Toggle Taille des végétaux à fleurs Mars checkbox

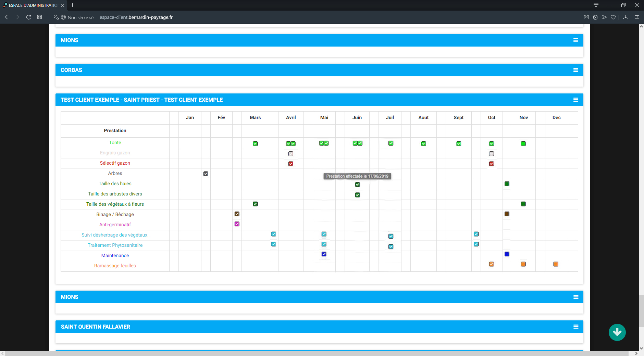pyautogui.click(x=255, y=204)
